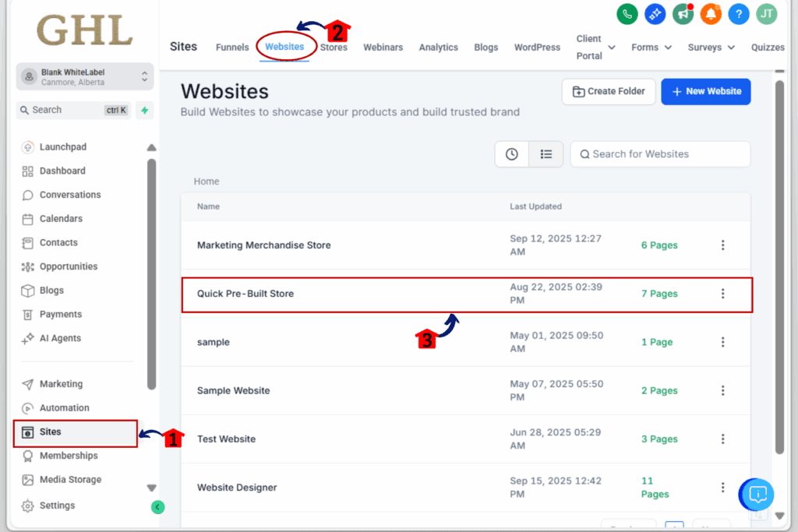The width and height of the screenshot is (798, 532).
Task: Open the JT user avatar menu
Action: click(767, 14)
